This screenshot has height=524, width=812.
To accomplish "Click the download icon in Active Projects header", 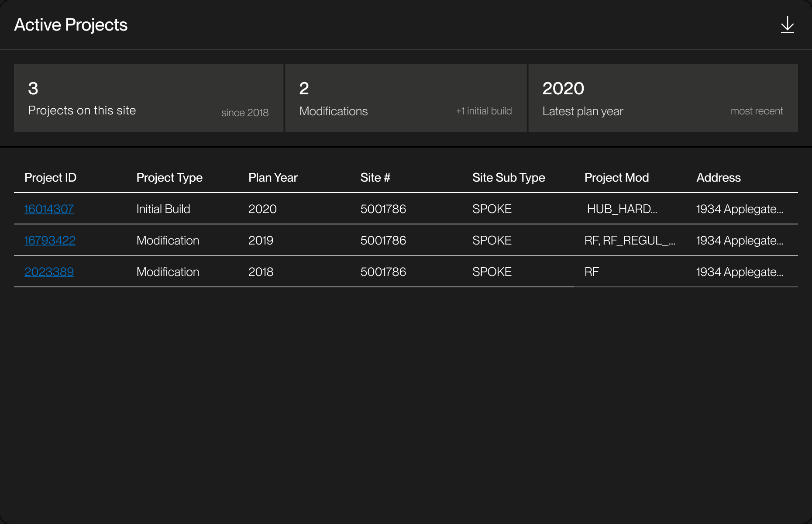I will click(x=787, y=24).
